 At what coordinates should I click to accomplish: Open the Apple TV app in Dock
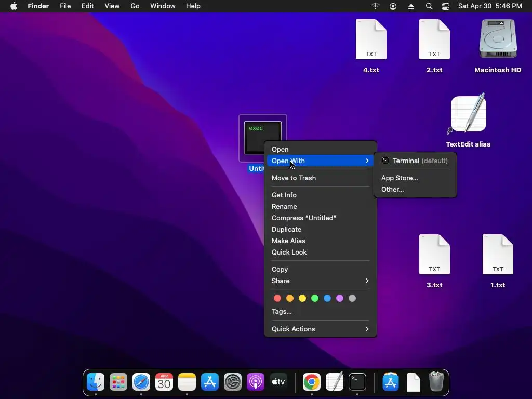278,382
